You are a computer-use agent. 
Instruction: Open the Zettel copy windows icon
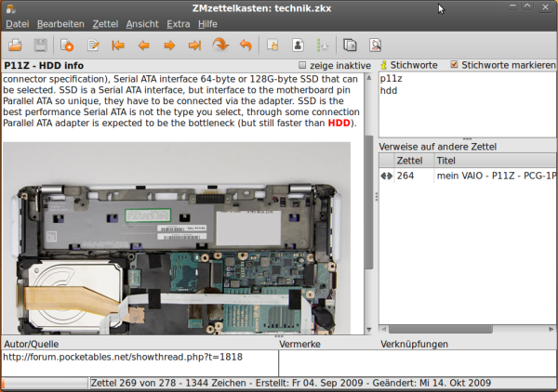tap(350, 46)
